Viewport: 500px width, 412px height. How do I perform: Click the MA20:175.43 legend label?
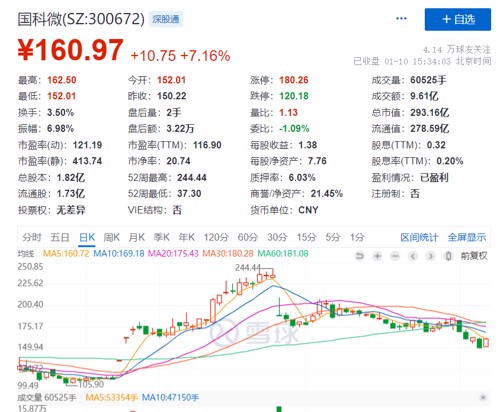[x=173, y=254]
